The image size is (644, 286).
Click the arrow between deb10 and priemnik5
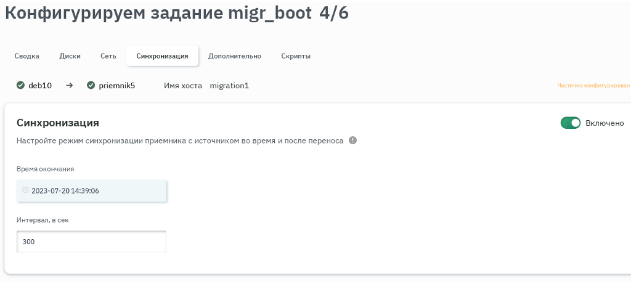pyautogui.click(x=70, y=86)
